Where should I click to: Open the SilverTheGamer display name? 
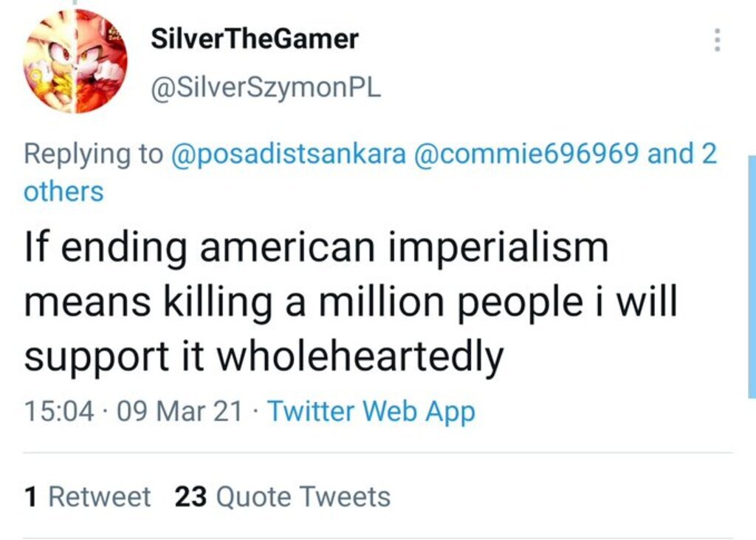click(x=254, y=39)
